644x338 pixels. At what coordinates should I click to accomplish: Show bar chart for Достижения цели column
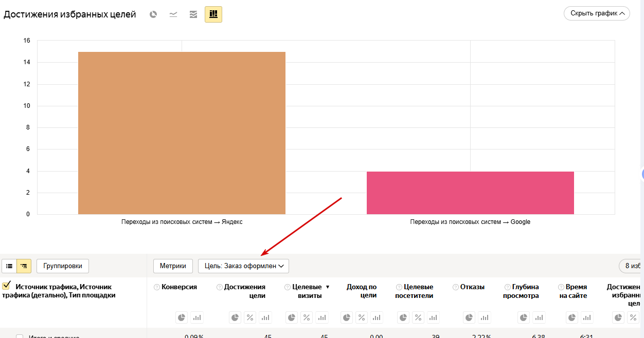point(265,317)
